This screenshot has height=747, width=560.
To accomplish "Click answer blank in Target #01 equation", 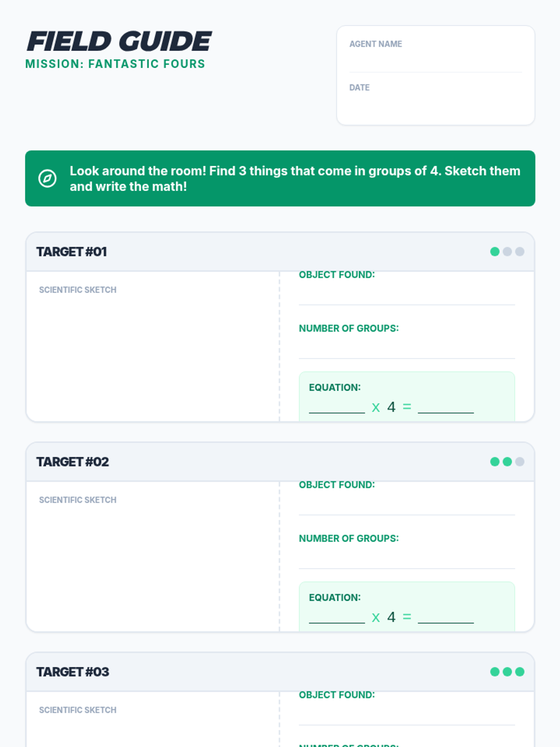I will (x=446, y=406).
